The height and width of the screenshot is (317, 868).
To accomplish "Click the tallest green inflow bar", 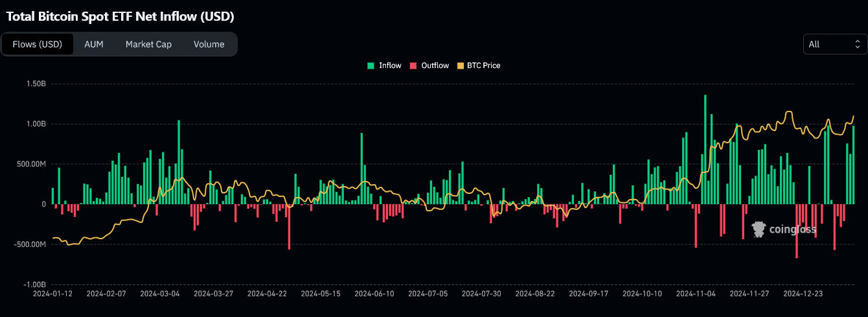I will (x=705, y=149).
